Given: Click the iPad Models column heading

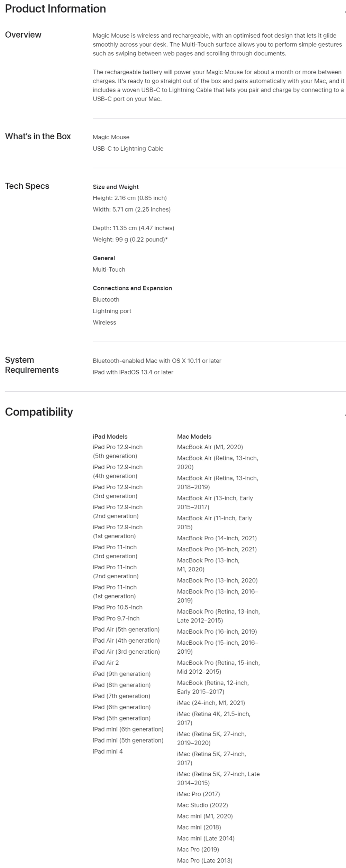Looking at the screenshot, I should coord(110,437).
